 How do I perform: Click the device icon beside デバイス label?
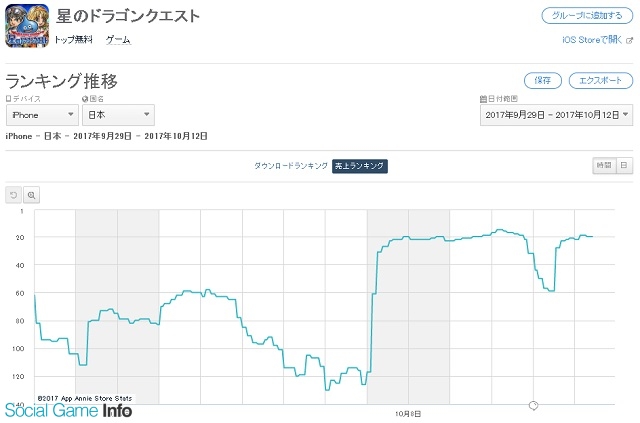pos(8,98)
